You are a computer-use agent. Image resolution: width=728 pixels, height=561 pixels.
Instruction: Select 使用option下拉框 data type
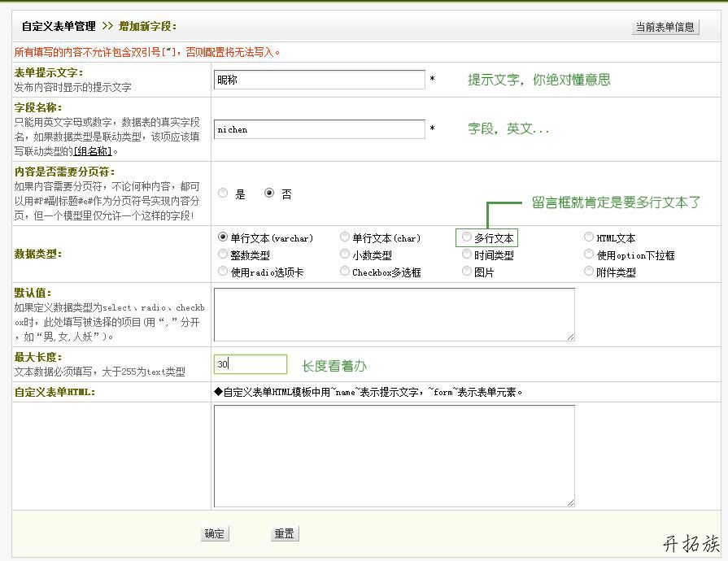[589, 254]
